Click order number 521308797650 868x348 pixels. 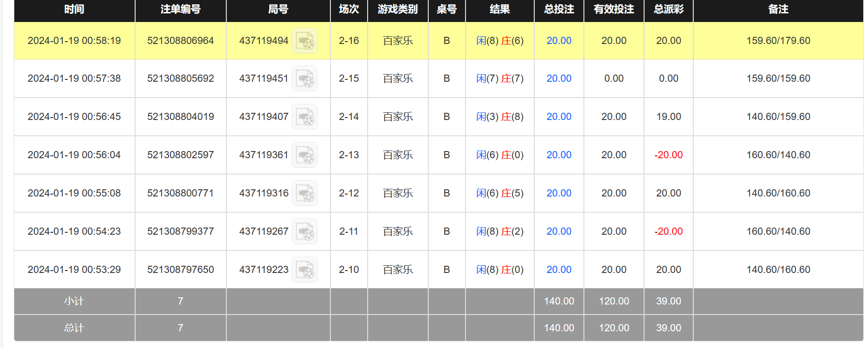click(180, 270)
